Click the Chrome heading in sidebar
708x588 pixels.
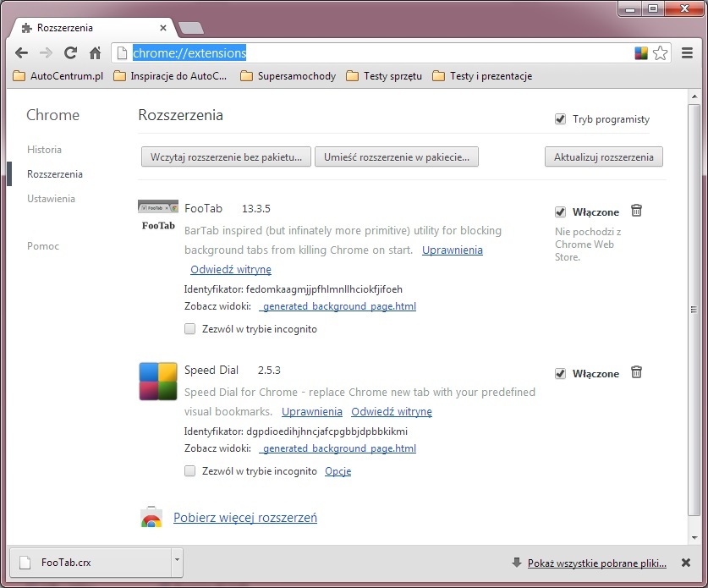tap(52, 115)
